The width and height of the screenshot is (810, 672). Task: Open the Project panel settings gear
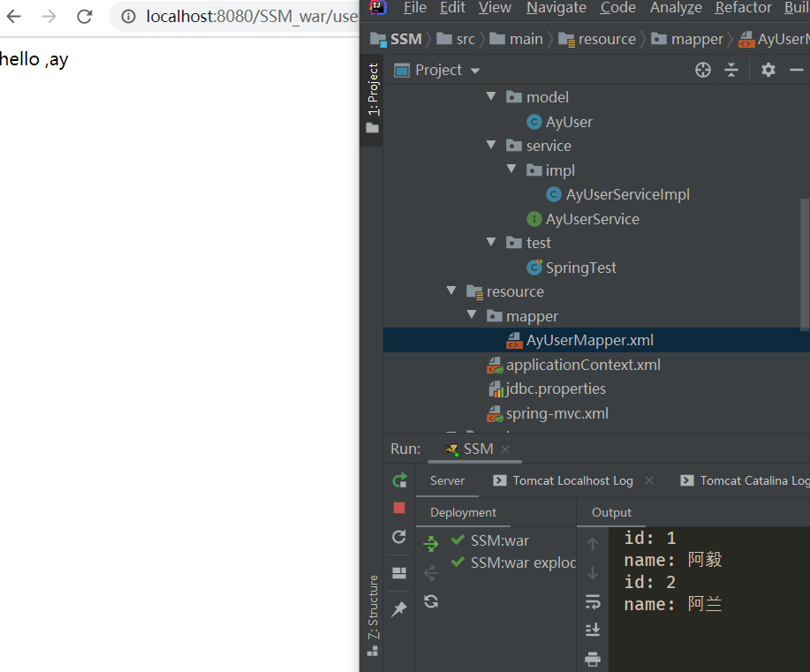[x=767, y=70]
